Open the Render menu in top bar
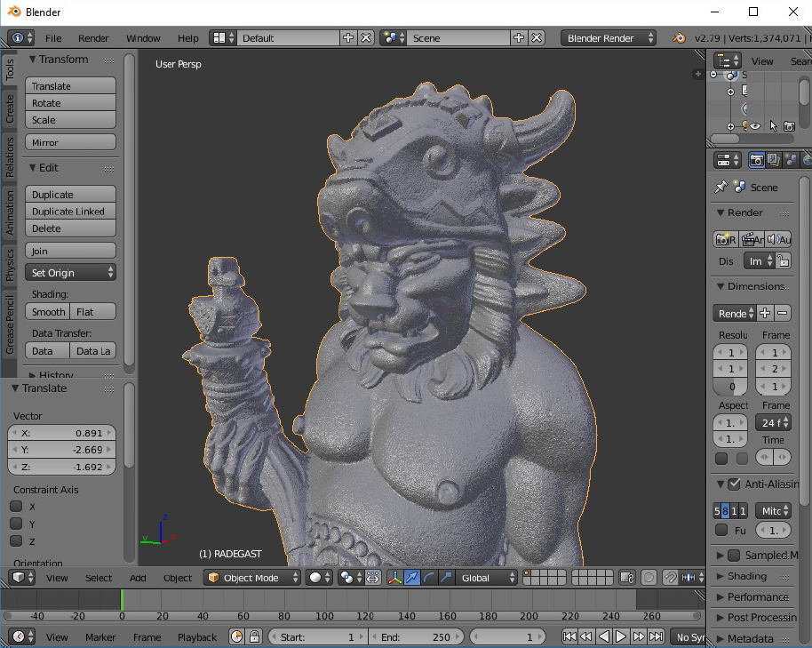The height and width of the screenshot is (648, 812). [x=93, y=38]
